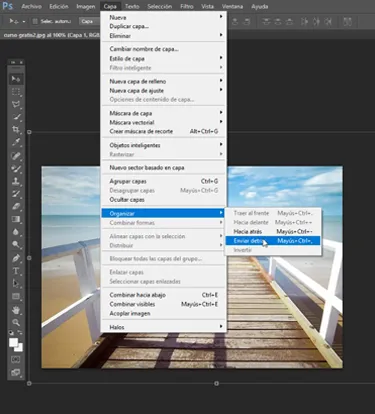This screenshot has height=414, width=375.
Task: Open the Selección menu
Action: point(160,6)
